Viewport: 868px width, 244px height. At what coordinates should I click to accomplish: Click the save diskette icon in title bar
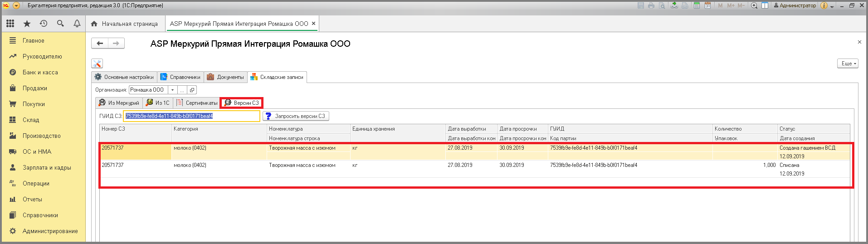pyautogui.click(x=641, y=5)
